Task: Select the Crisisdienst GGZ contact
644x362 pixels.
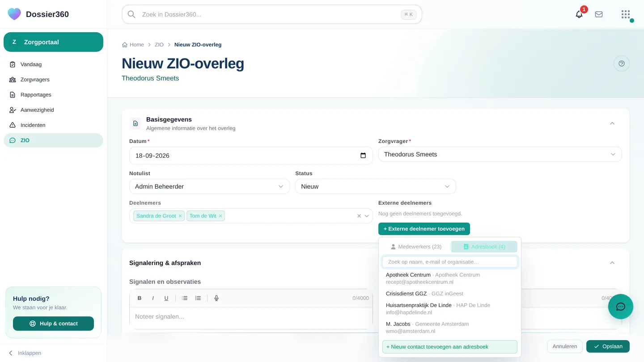Action: pos(450,294)
